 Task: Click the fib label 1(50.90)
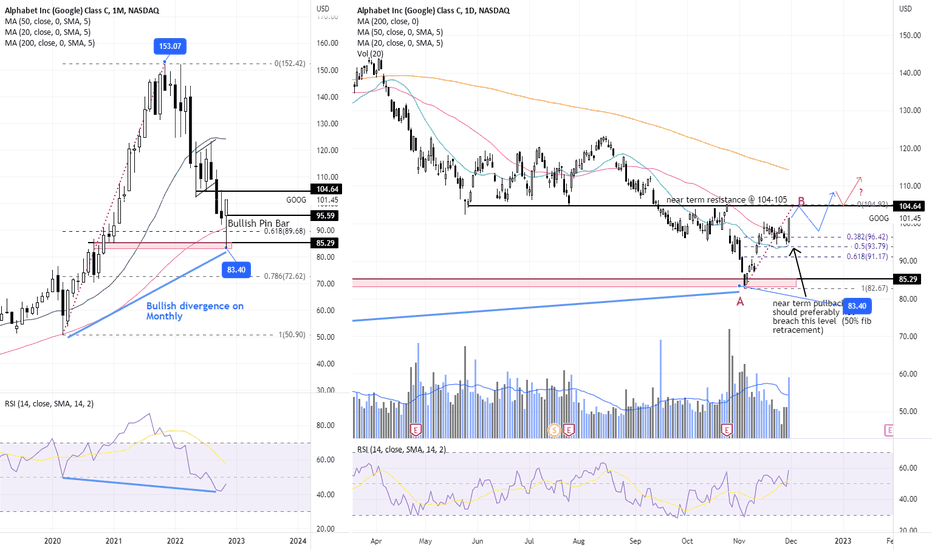point(292,335)
